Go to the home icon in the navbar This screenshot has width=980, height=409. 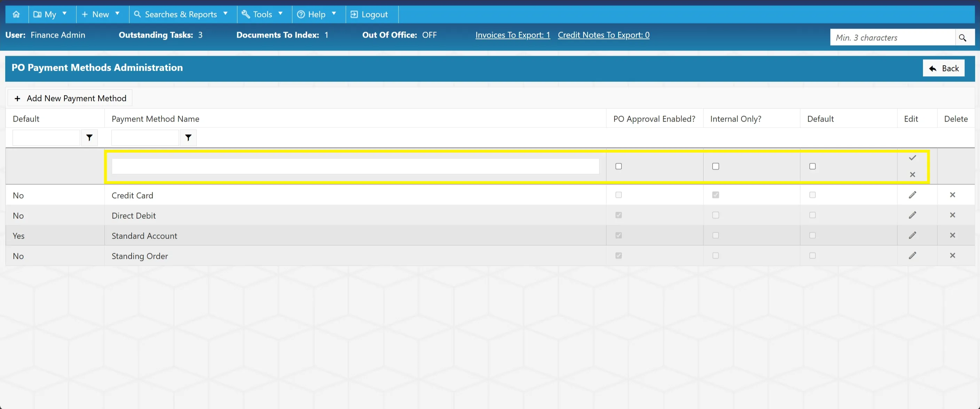[16, 14]
